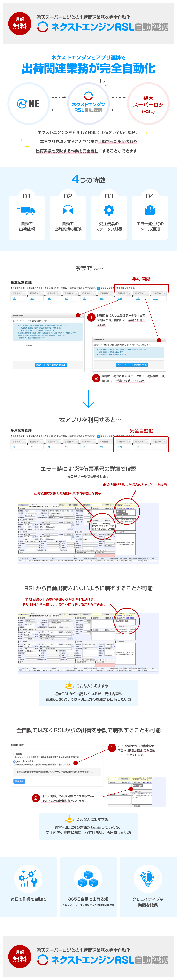Click the 更新する button
The height and width of the screenshot is (980, 177).
19,781
